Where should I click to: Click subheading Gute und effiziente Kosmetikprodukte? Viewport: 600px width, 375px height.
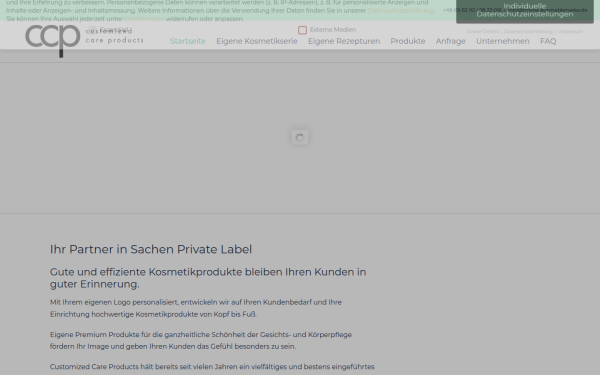pos(208,278)
